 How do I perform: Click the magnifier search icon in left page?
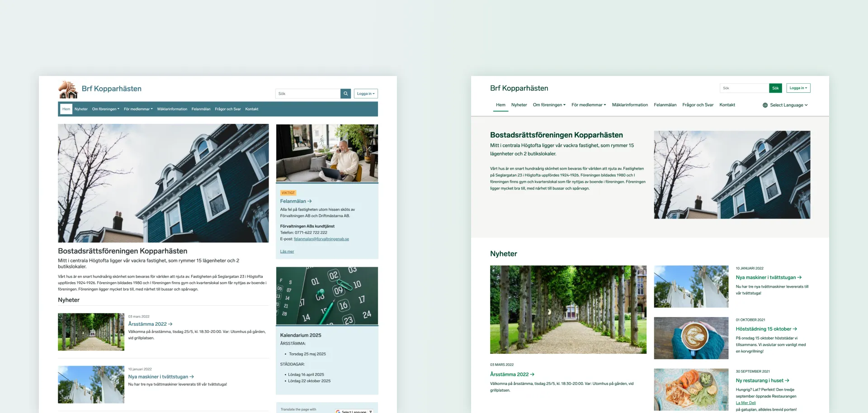tap(345, 94)
